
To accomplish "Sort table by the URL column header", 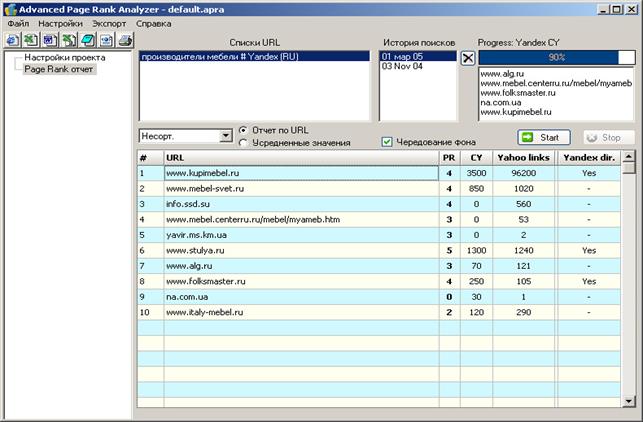I will click(x=301, y=158).
